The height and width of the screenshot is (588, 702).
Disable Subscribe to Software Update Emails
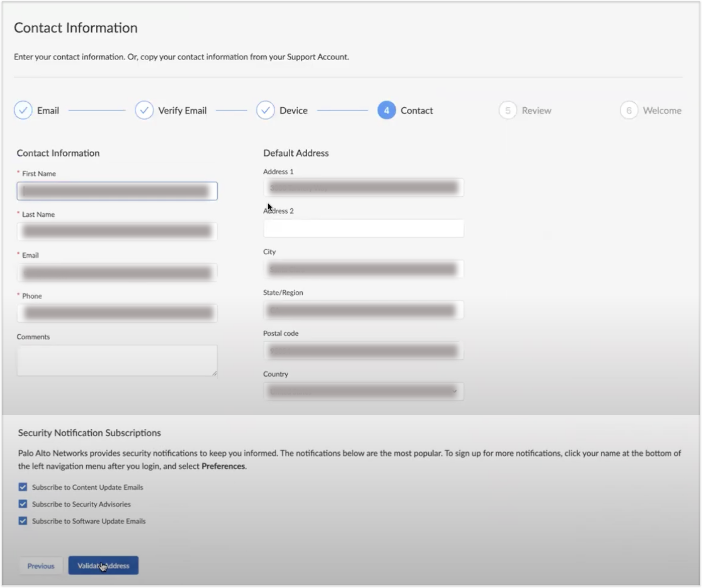pyautogui.click(x=23, y=521)
